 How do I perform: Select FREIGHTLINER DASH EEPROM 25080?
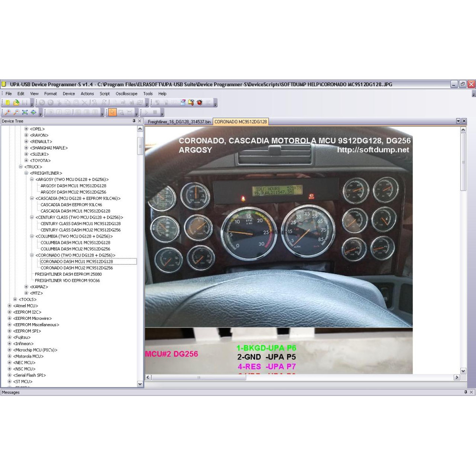point(68,274)
